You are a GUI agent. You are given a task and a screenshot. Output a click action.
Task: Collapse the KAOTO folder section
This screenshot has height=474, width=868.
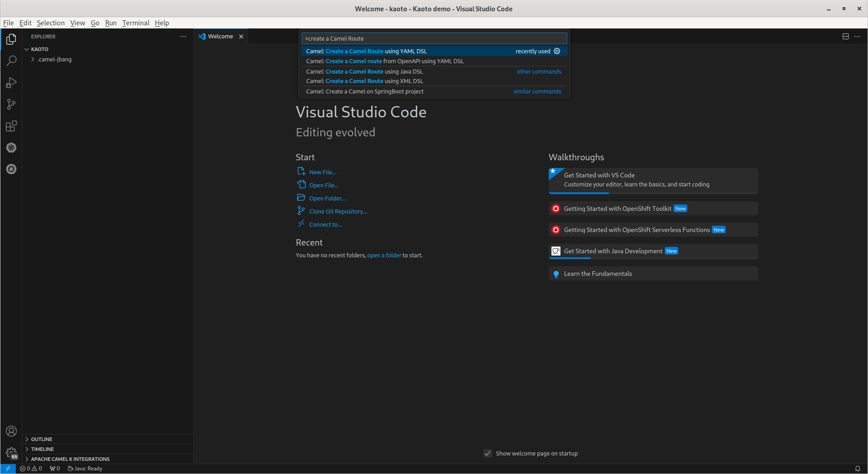point(27,49)
